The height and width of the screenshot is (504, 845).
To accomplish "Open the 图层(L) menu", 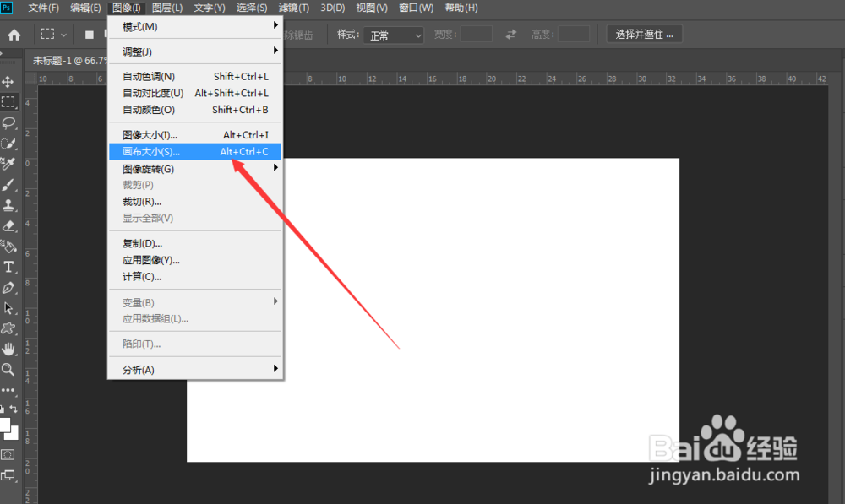I will 167,8.
